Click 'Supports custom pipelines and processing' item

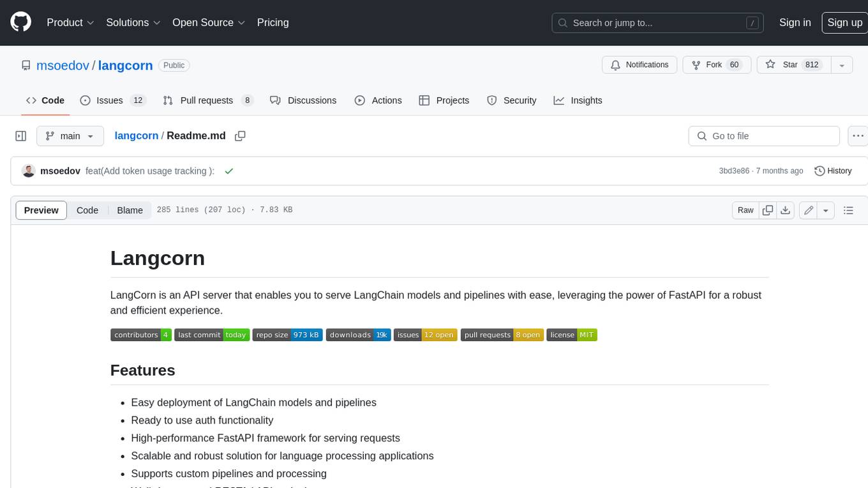228,474
